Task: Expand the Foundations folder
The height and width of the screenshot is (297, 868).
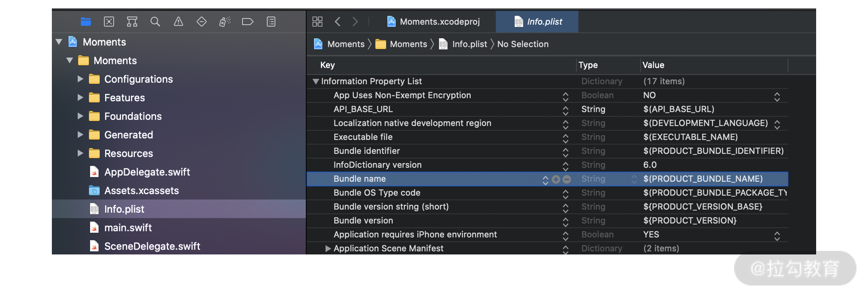Action: point(80,116)
